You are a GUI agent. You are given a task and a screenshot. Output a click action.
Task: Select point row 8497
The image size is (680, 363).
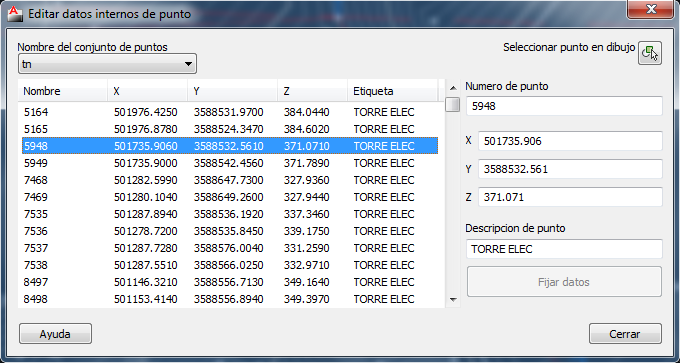pyautogui.click(x=230, y=282)
